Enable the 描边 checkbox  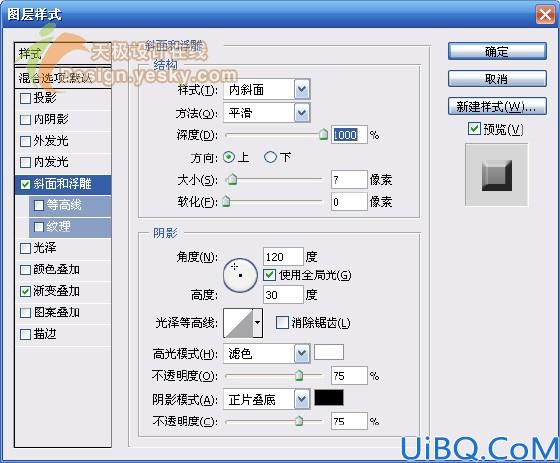25,334
